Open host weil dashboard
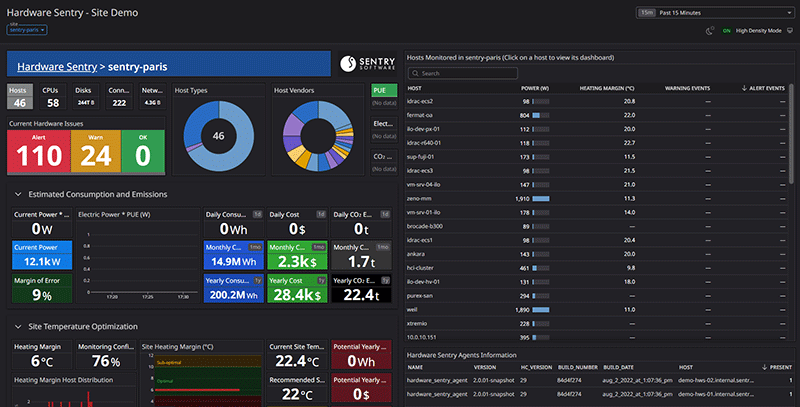800x407 pixels. (x=412, y=310)
